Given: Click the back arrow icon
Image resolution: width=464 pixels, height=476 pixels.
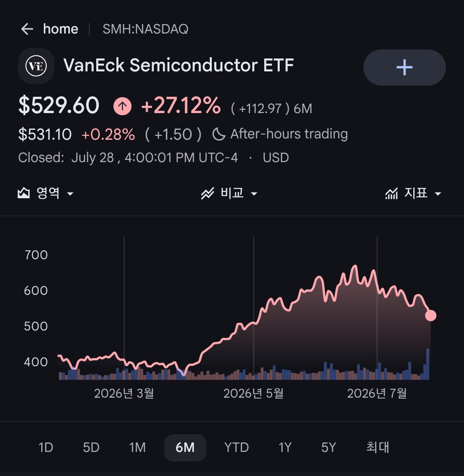Looking at the screenshot, I should (27, 29).
